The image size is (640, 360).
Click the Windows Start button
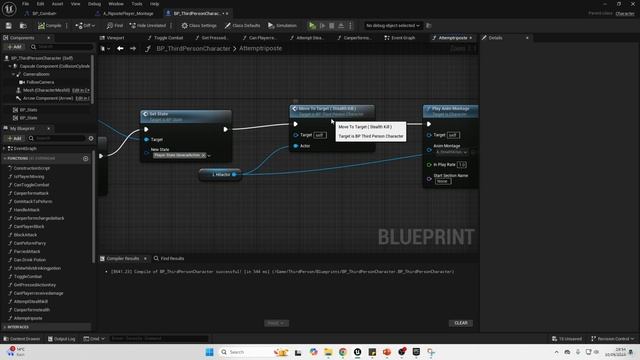(x=209, y=352)
